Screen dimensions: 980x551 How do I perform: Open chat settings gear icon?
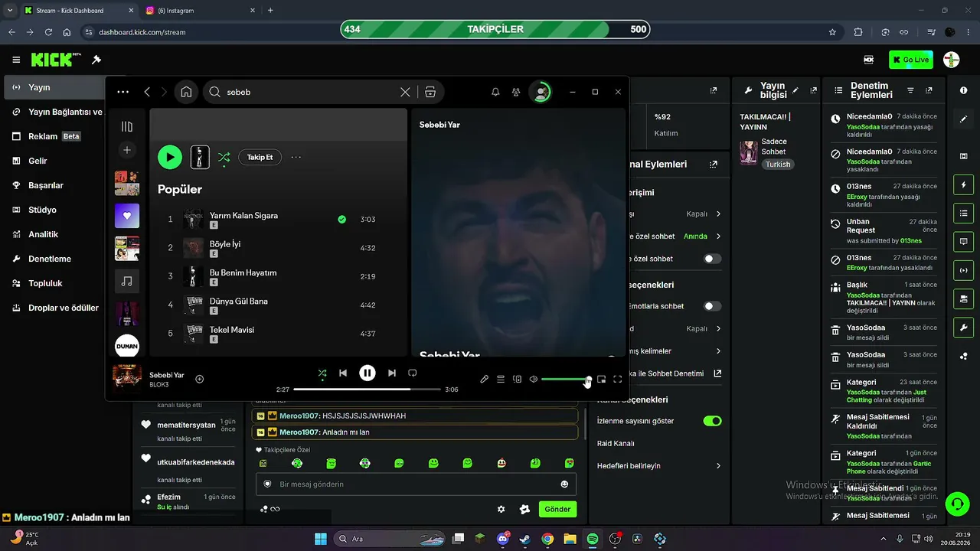coord(501,509)
